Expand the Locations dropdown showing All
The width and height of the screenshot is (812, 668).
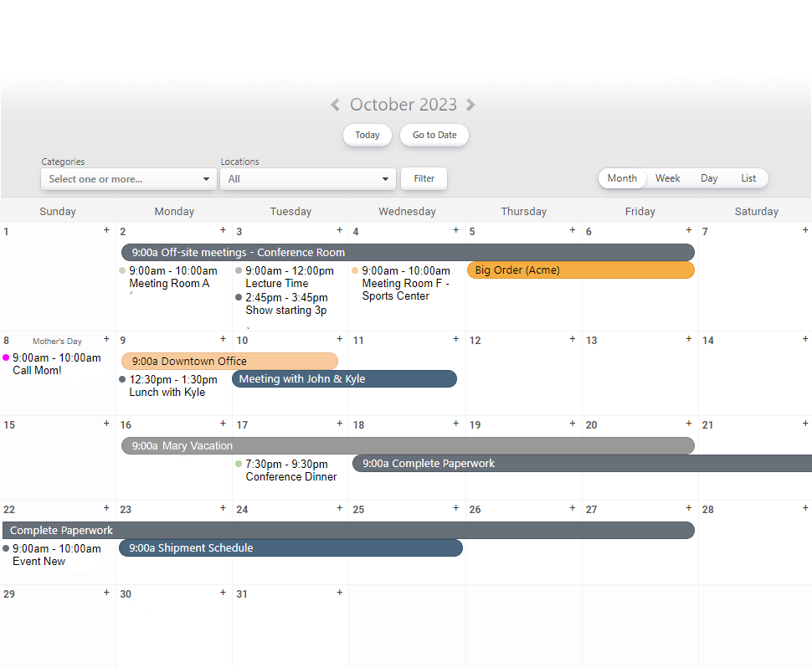(308, 179)
